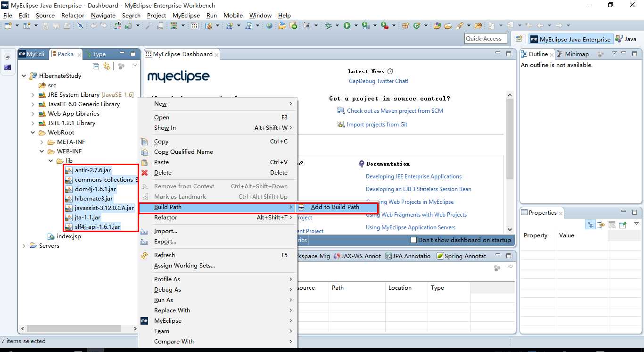Click the Run Last Tool external icon
644x352 pixels.
tap(384, 25)
